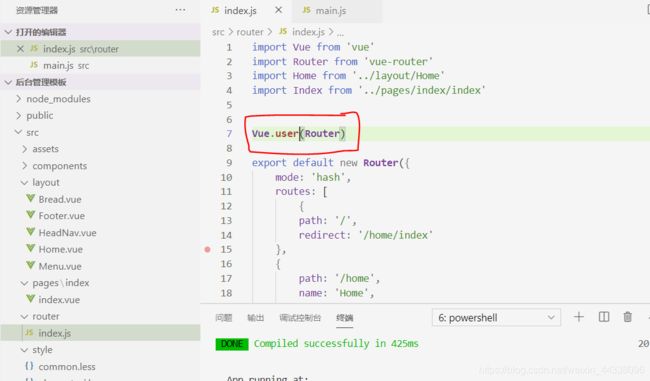Open the 问题 problems panel tab
Image resolution: width=650 pixels, height=381 pixels.
(x=224, y=318)
